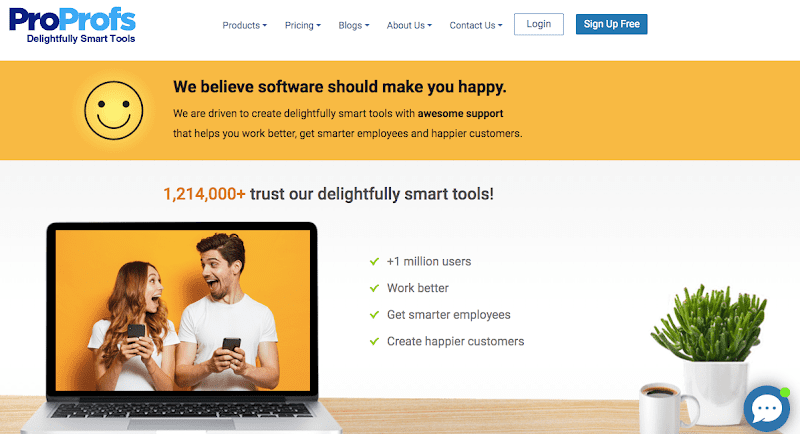Open the live chat bubble icon
Screen dimensions: 800x434
pos(766,409)
